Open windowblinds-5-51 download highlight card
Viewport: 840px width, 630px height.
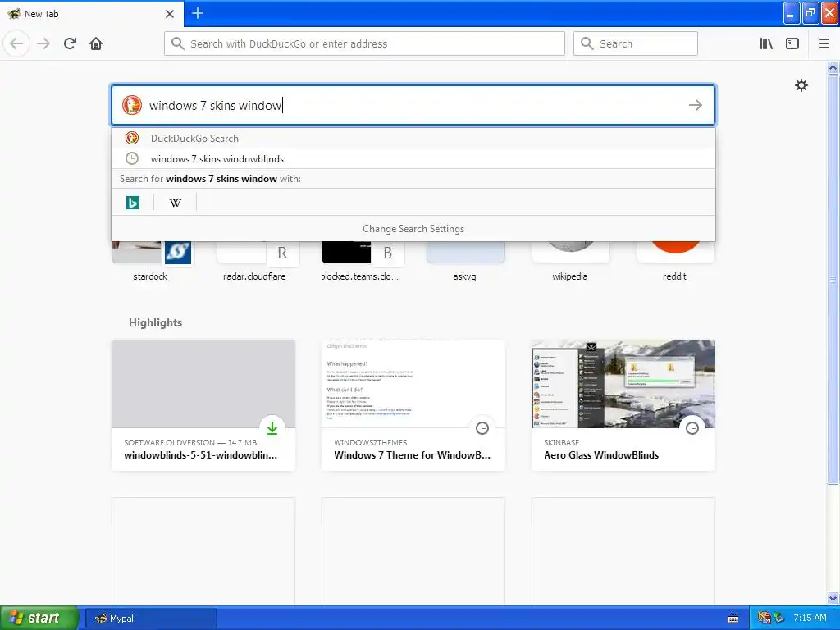(203, 405)
